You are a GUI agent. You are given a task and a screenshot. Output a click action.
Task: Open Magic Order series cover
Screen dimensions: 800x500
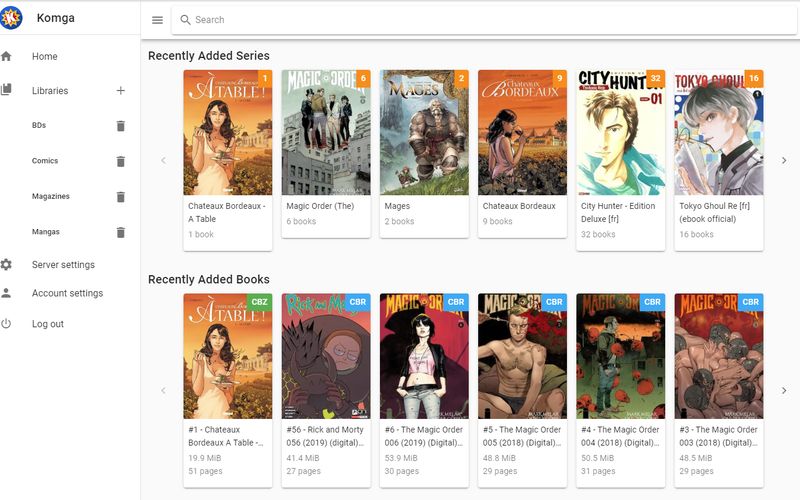326,132
